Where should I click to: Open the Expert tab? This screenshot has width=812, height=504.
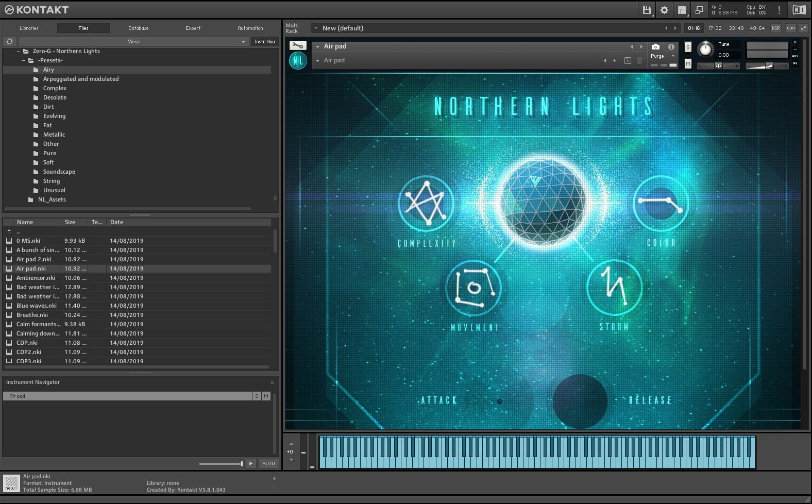point(193,28)
